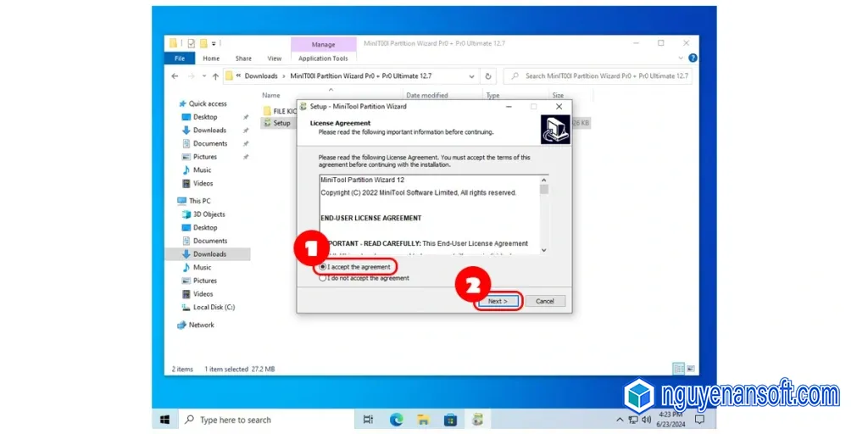
Task: Go up one folder level in File Explorer
Action: click(x=215, y=76)
